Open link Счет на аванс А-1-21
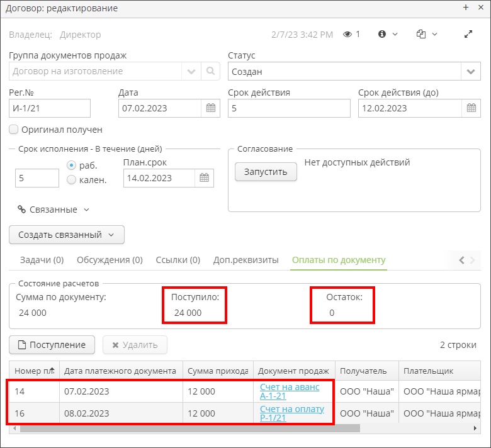The image size is (491, 448). [x=290, y=391]
